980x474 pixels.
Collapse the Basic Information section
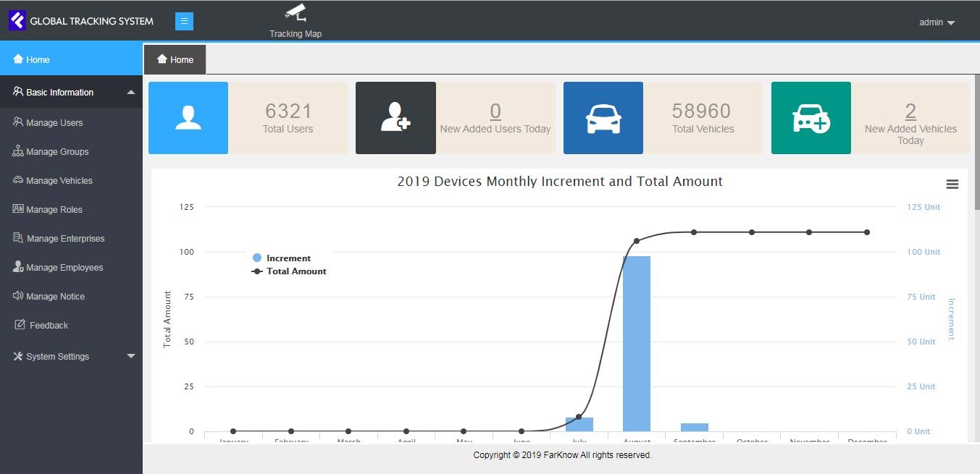pos(71,93)
